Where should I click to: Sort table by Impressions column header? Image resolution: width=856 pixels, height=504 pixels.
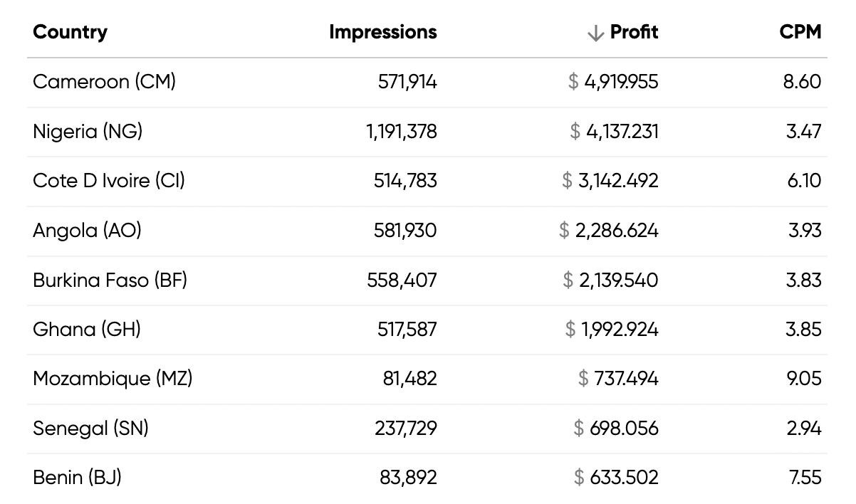(x=382, y=32)
